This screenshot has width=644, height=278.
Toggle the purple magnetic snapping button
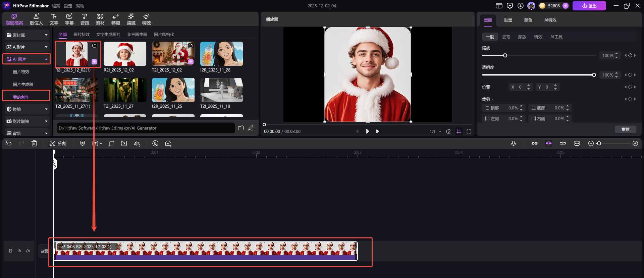(549, 143)
